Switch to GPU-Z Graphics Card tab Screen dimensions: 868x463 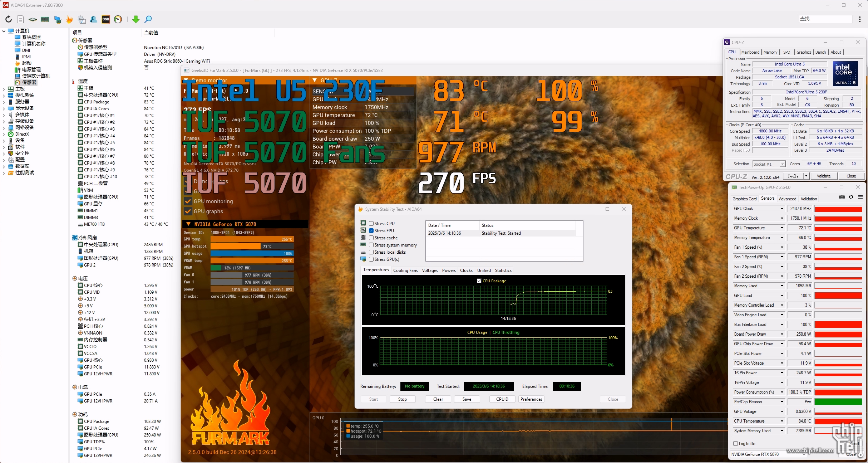[744, 199]
